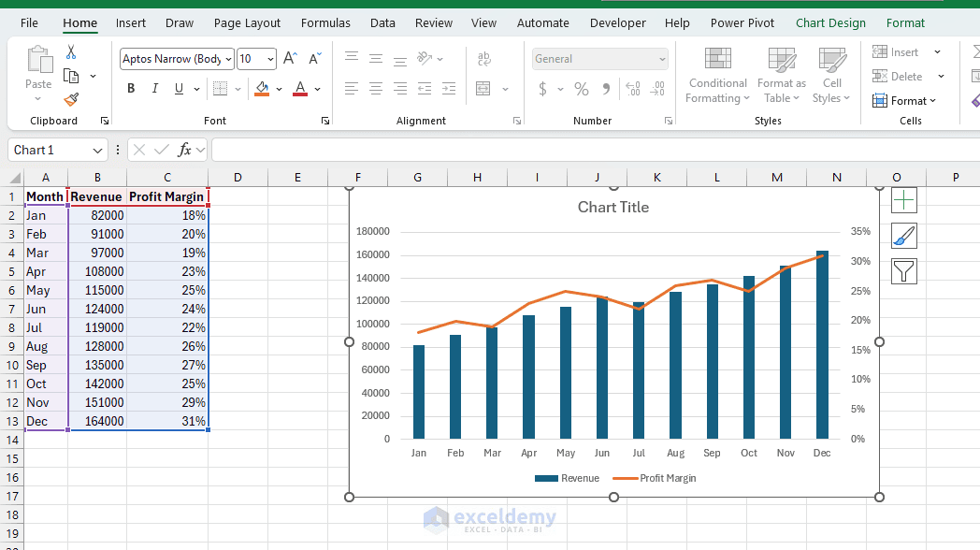Click the Wrap Text icon

(483, 59)
